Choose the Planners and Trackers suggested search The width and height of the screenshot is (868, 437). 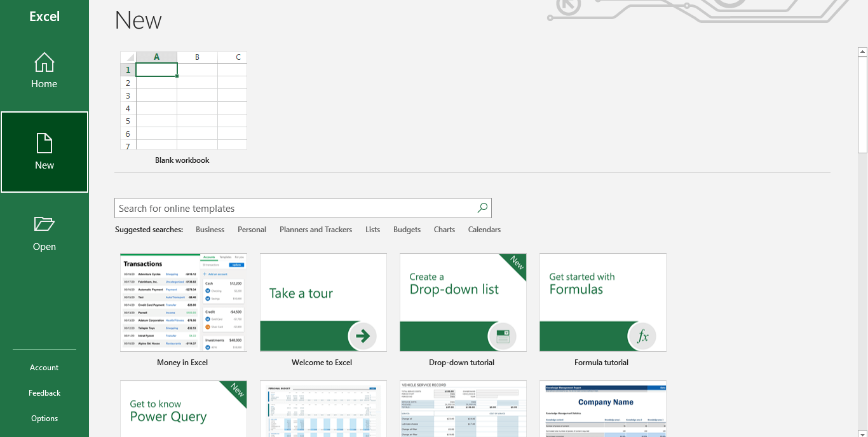coord(316,230)
